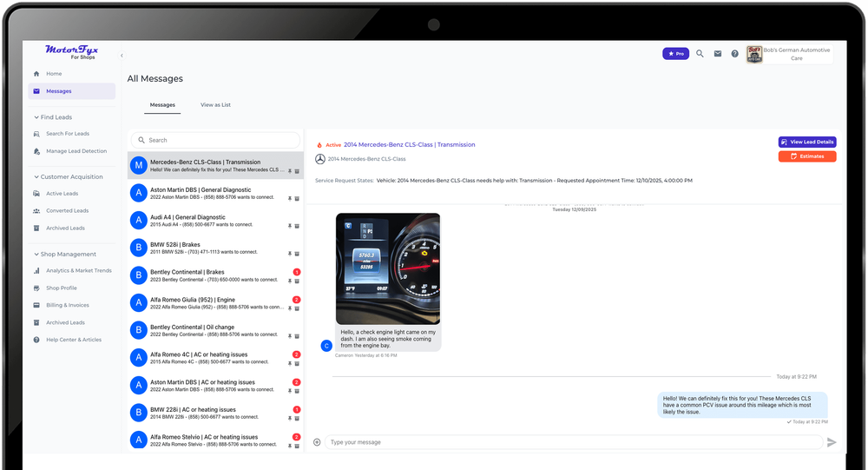
Task: Click the search magnifier icon in top bar
Action: point(700,54)
